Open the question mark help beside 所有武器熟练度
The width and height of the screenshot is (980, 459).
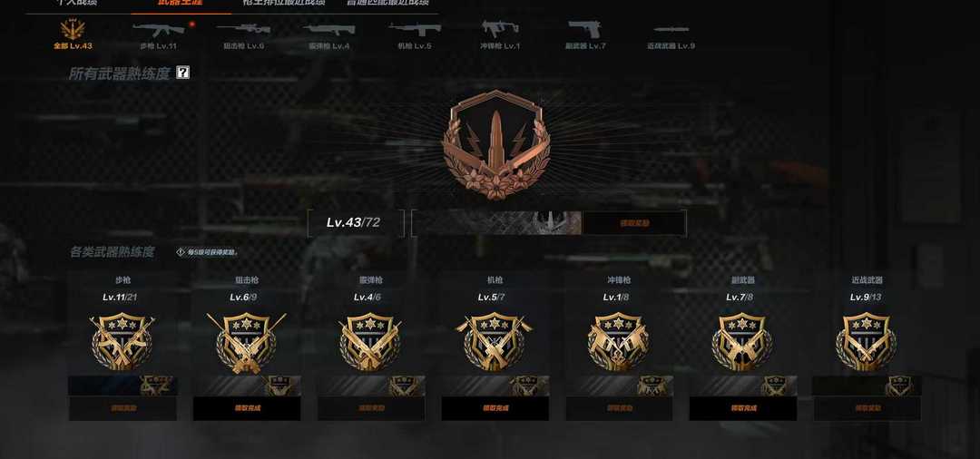point(182,73)
